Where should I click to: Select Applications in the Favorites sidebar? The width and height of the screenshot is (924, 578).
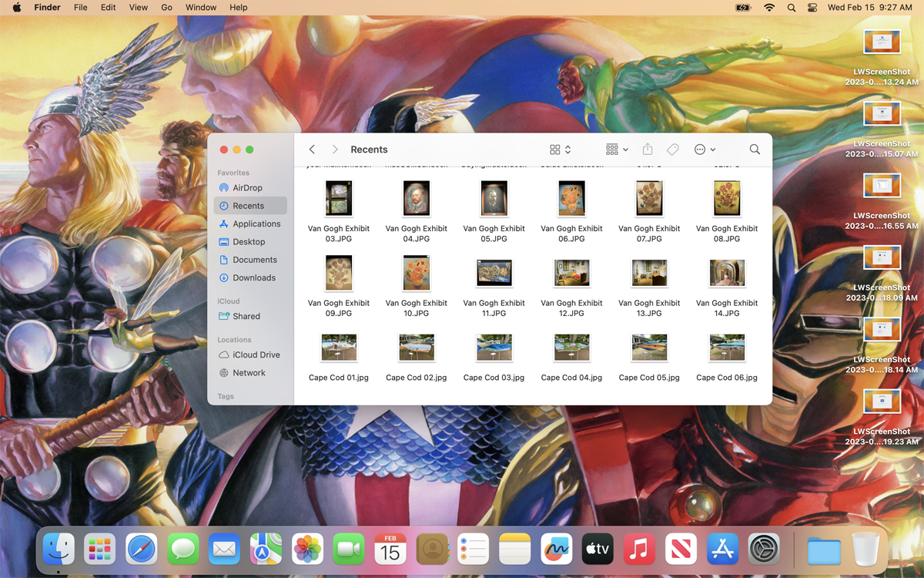(255, 223)
